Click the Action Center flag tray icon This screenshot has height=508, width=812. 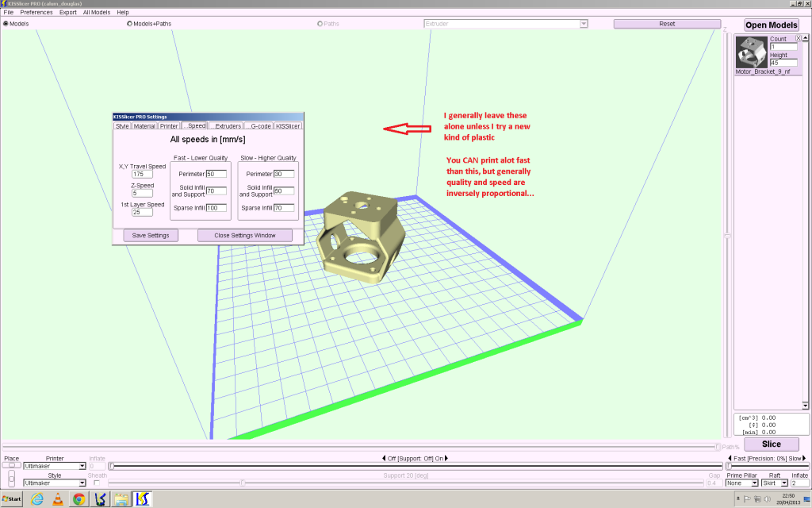click(747, 499)
